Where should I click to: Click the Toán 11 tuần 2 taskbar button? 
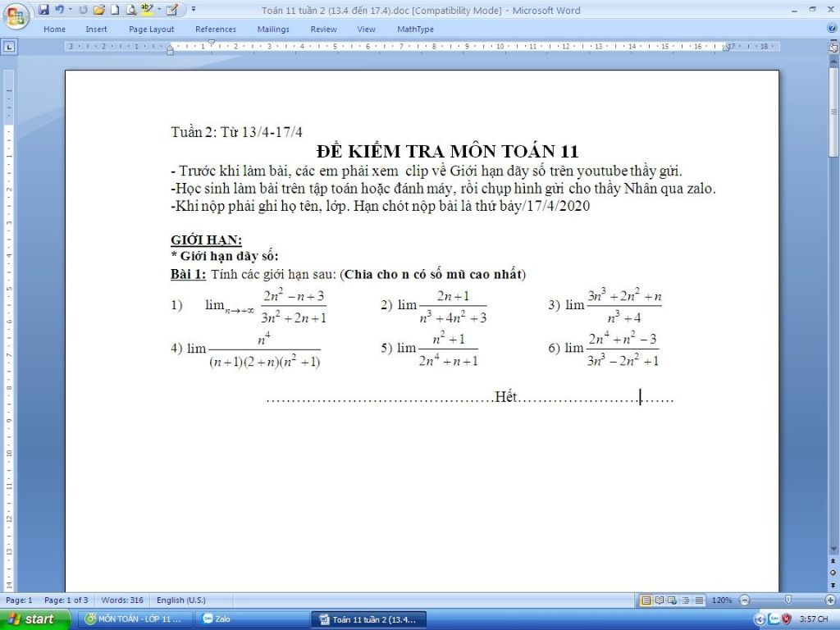click(x=368, y=619)
